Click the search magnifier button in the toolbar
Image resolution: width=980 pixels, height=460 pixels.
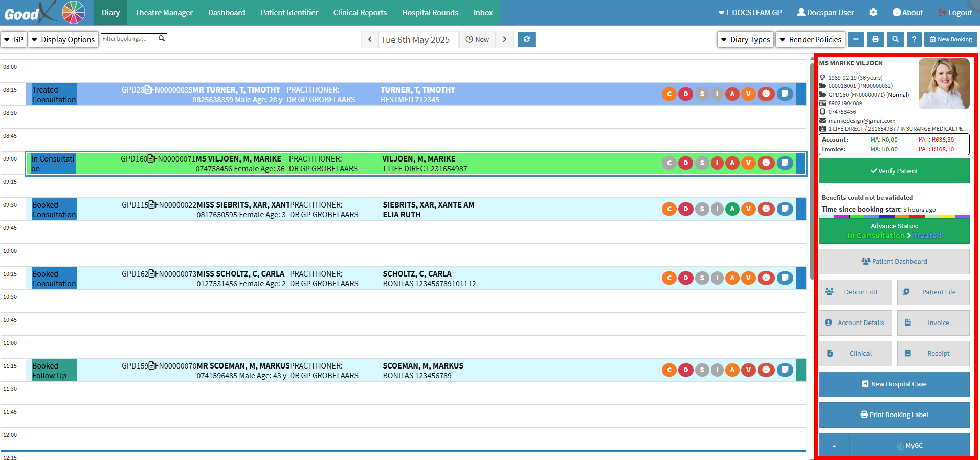(895, 39)
